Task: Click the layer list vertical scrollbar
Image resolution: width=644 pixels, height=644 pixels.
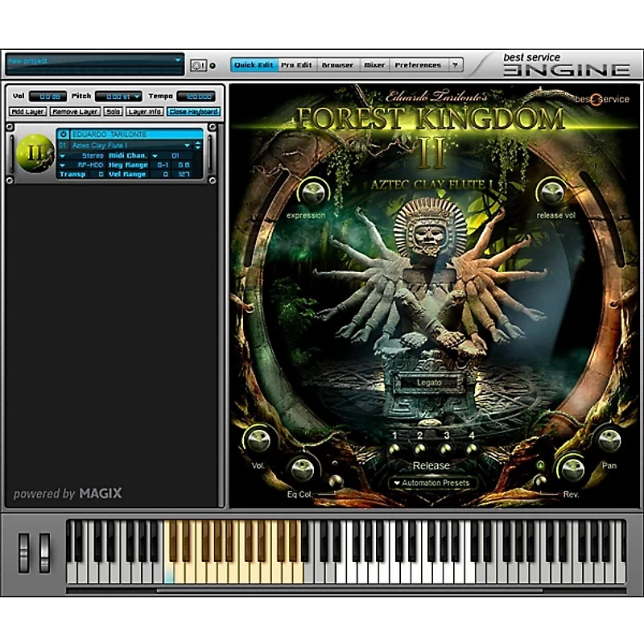Action: (222, 315)
